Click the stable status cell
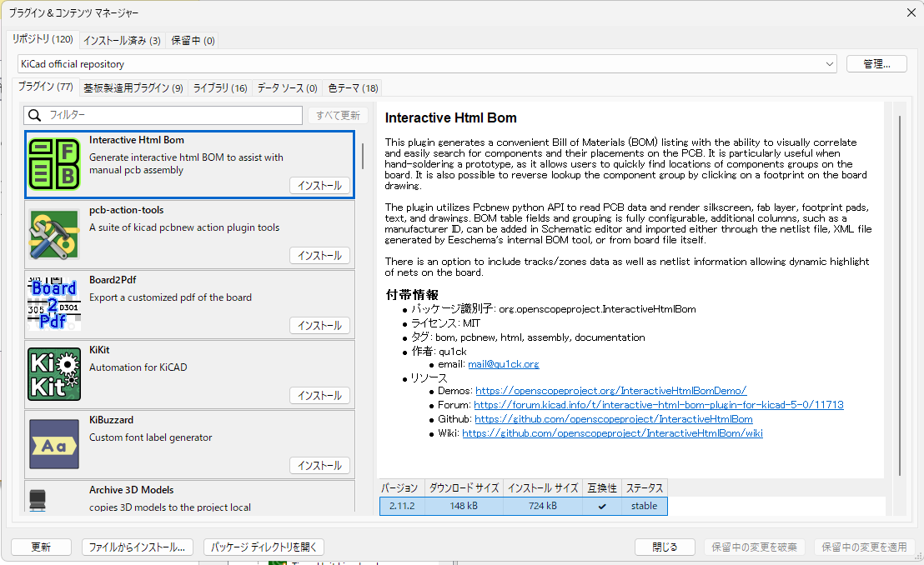Screen dimensions: 924x565 pyautogui.click(x=644, y=506)
